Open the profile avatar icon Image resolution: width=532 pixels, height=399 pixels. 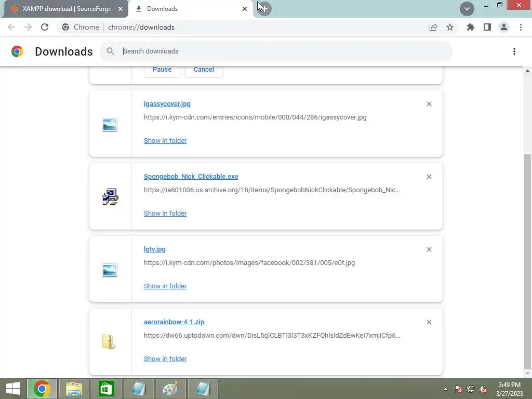pos(504,27)
